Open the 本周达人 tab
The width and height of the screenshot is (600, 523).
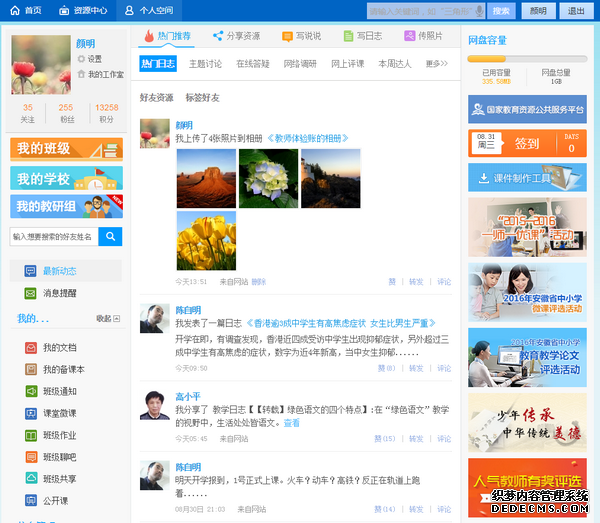pos(395,64)
